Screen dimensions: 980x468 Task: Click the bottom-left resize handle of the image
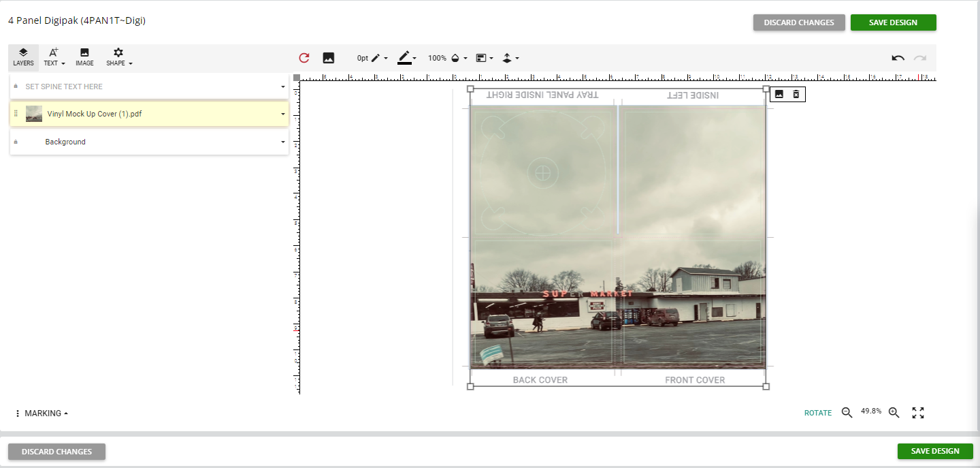470,386
